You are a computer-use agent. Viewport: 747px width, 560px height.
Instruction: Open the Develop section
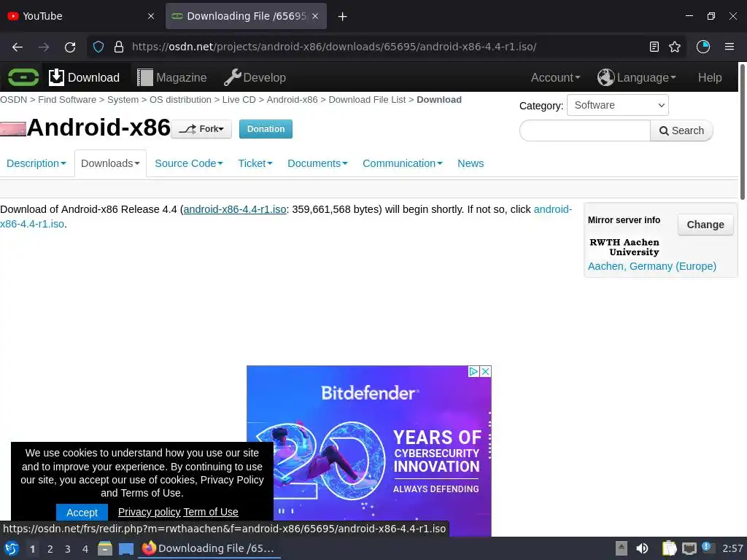pyautogui.click(x=255, y=77)
